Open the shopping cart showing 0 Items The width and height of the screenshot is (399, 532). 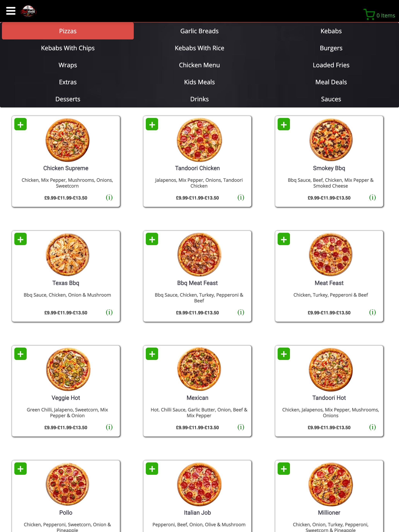point(379,15)
